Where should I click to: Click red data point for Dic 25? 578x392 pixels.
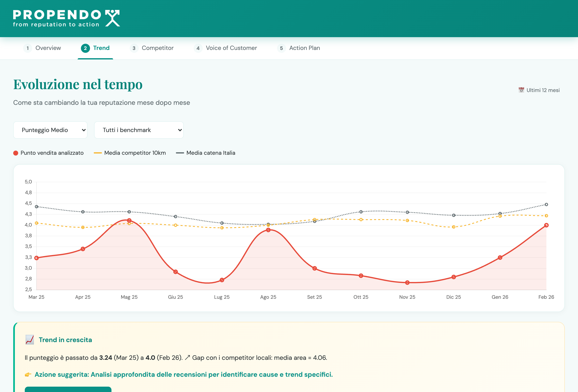(x=454, y=277)
